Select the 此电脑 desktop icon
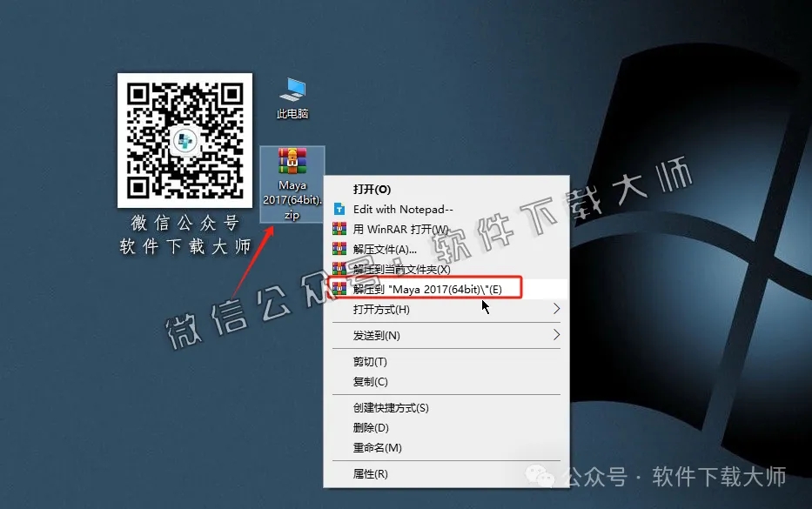Screen dimensions: 812x509 (292, 97)
